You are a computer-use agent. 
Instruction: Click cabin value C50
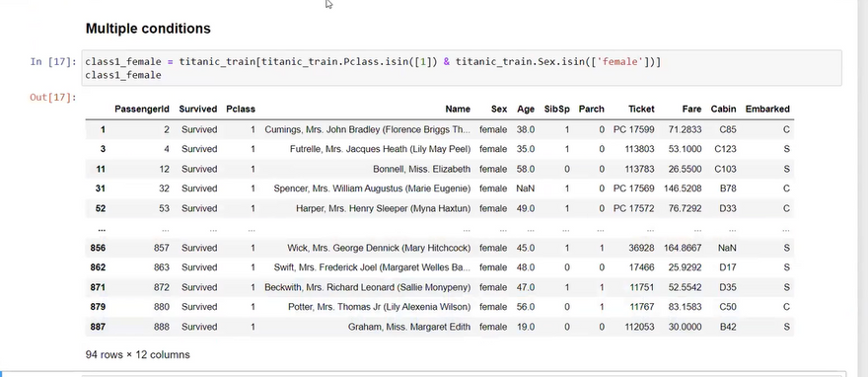(x=728, y=307)
